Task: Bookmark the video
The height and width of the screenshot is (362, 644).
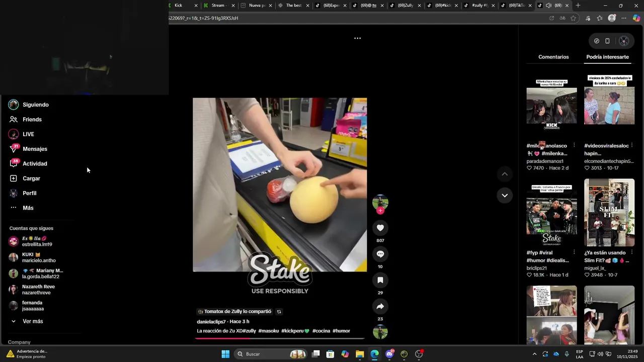Action: [x=380, y=280]
